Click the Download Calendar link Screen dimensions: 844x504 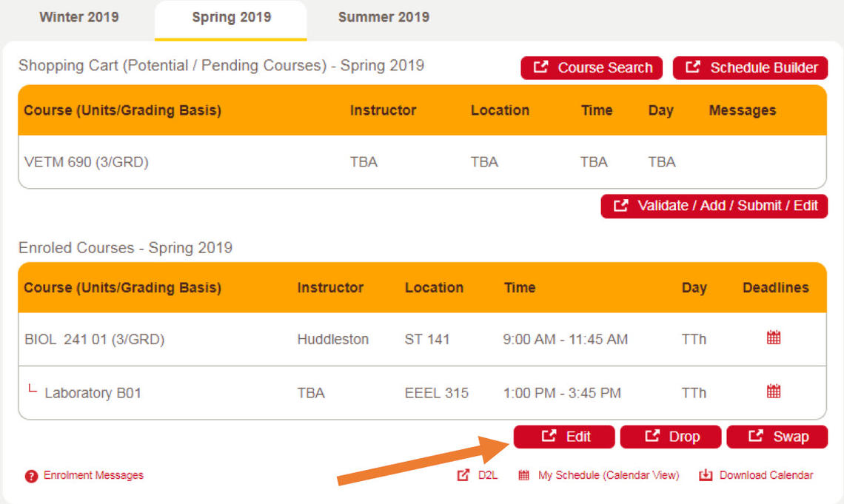click(x=766, y=475)
